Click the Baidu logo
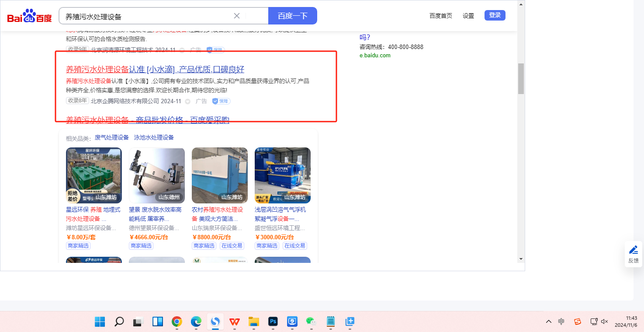This screenshot has height=332, width=644. point(29,16)
